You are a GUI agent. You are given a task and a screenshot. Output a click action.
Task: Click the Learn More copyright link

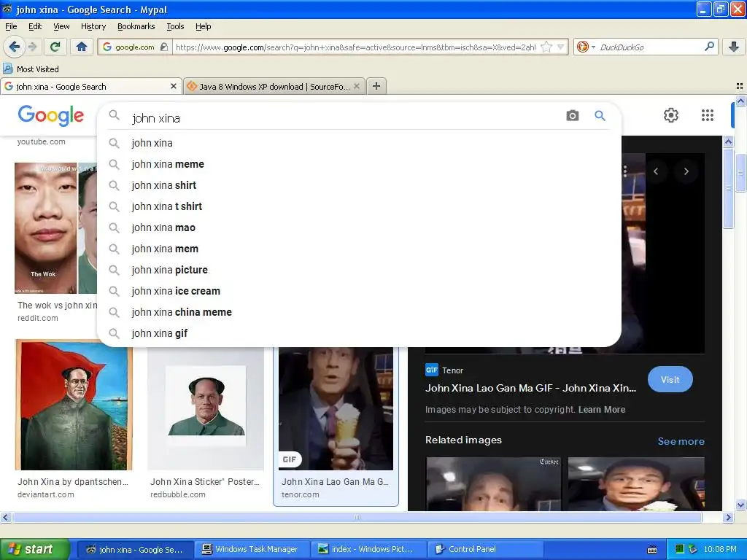(x=602, y=410)
